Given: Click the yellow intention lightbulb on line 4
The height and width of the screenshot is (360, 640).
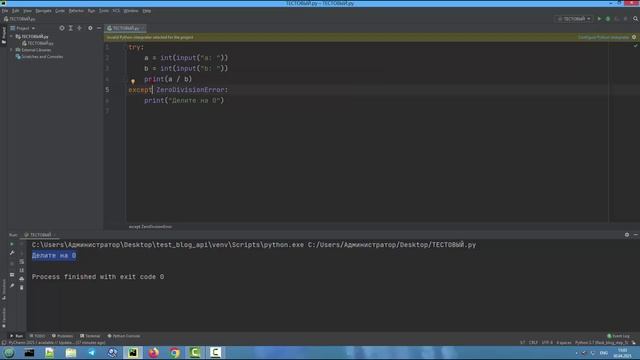Looking at the screenshot, I should (133, 81).
